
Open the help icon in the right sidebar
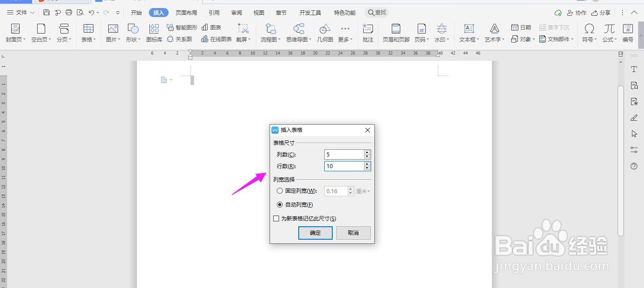point(634,166)
